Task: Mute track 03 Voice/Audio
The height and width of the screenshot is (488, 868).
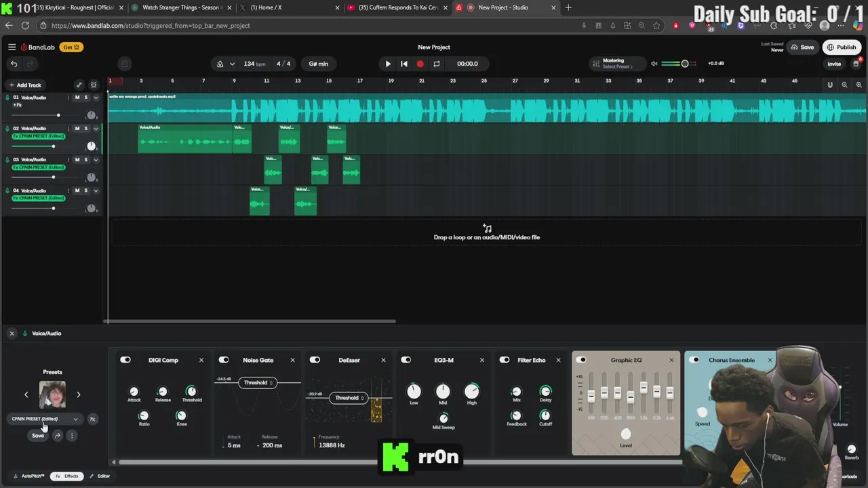Action: 77,160
